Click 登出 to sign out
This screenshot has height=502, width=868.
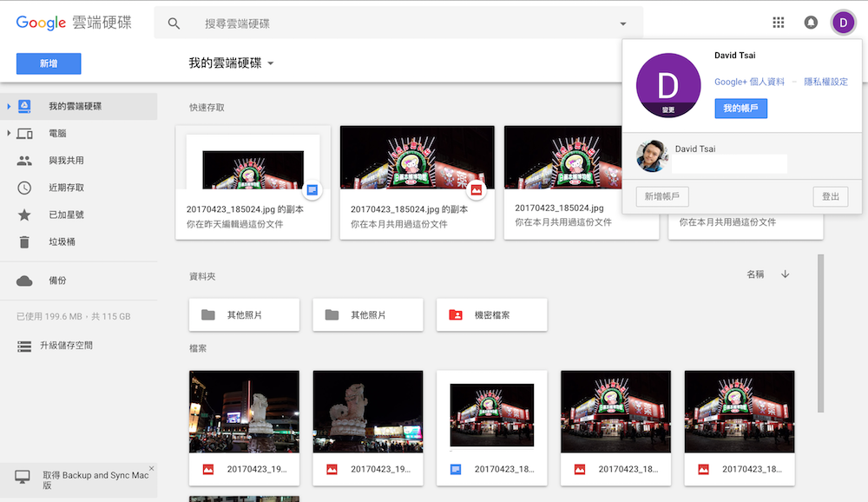[830, 196]
